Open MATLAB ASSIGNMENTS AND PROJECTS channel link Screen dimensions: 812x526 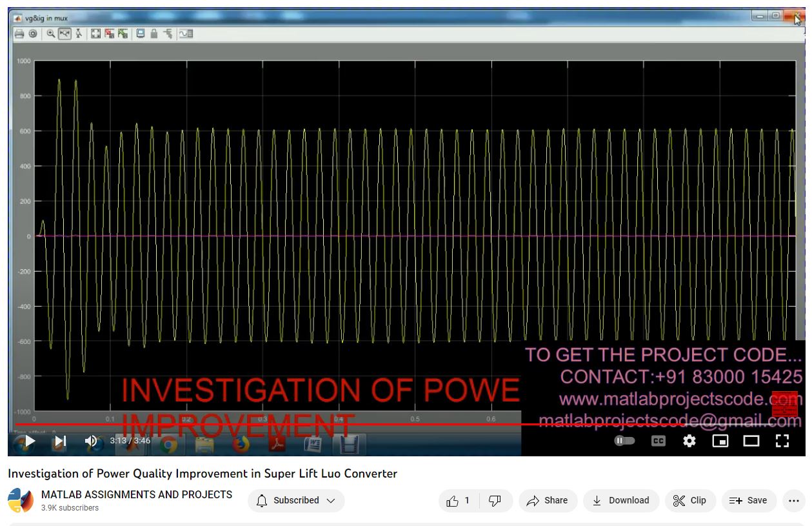point(137,494)
